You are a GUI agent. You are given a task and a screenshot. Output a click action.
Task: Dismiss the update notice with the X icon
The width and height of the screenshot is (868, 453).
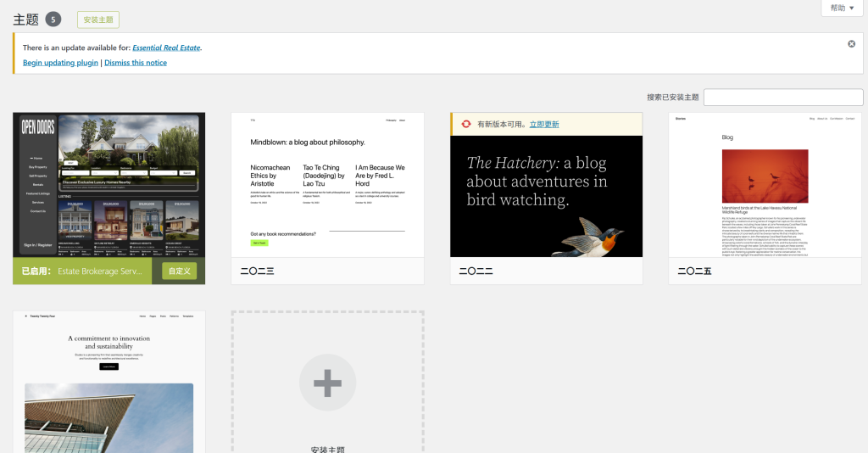coord(851,44)
